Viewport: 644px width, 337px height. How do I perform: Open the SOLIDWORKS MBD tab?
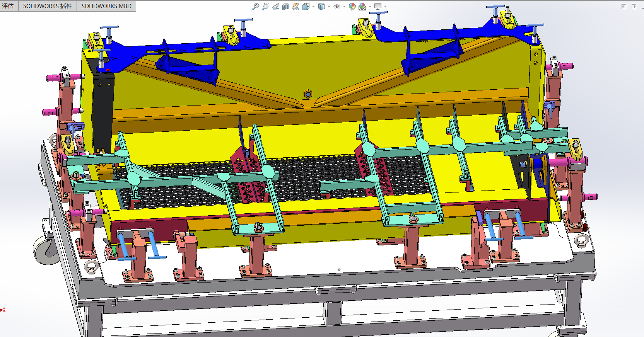[x=106, y=6]
